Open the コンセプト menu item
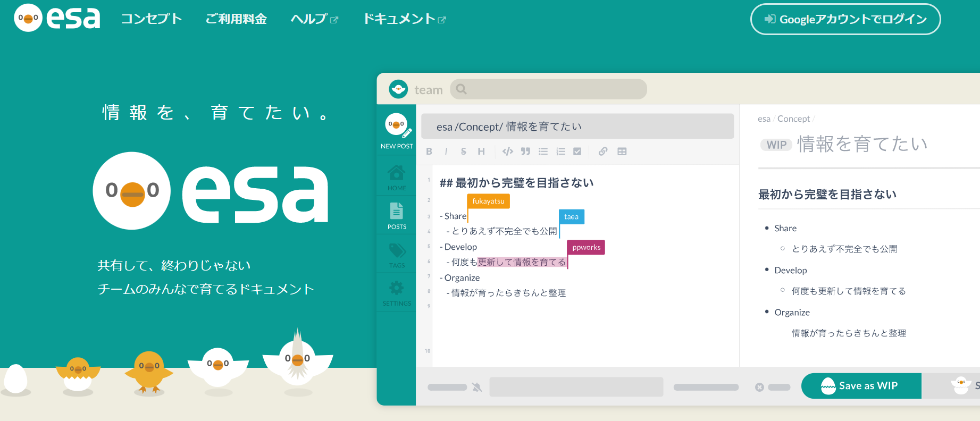 [x=152, y=19]
